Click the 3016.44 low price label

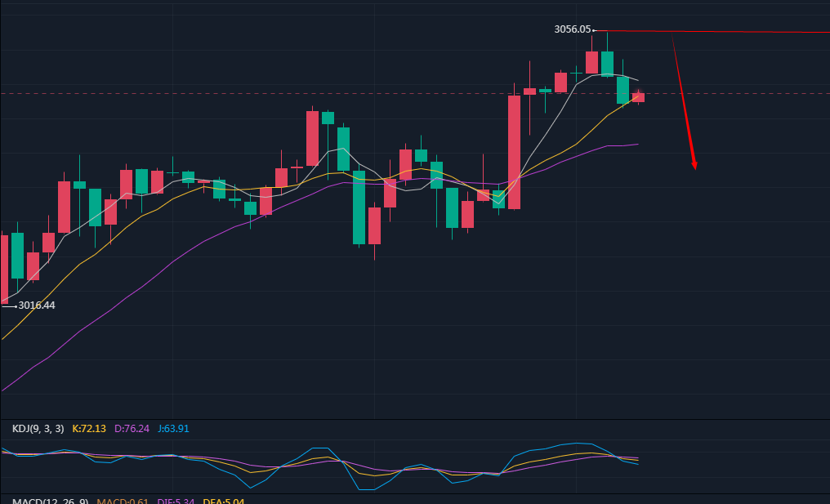click(37, 306)
